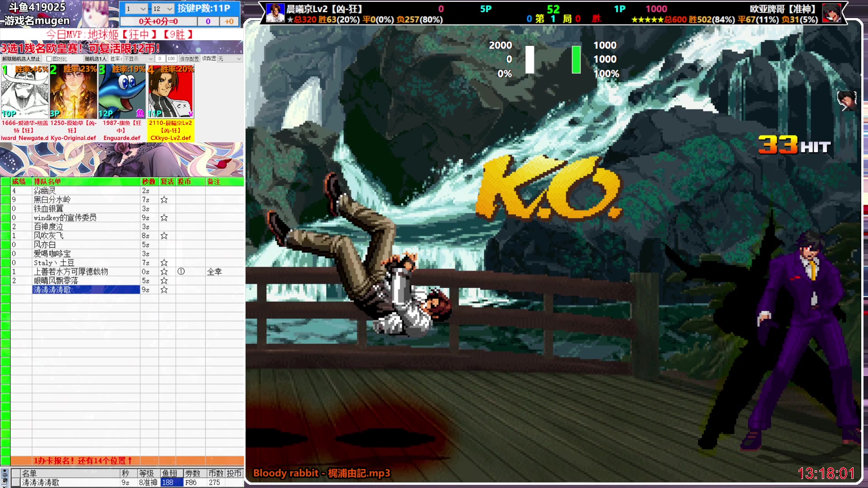Click the 275 币数 cell

point(216,483)
